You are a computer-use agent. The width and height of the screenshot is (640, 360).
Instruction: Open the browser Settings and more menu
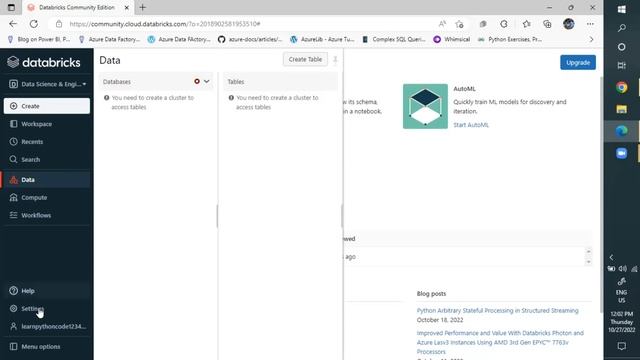click(590, 24)
